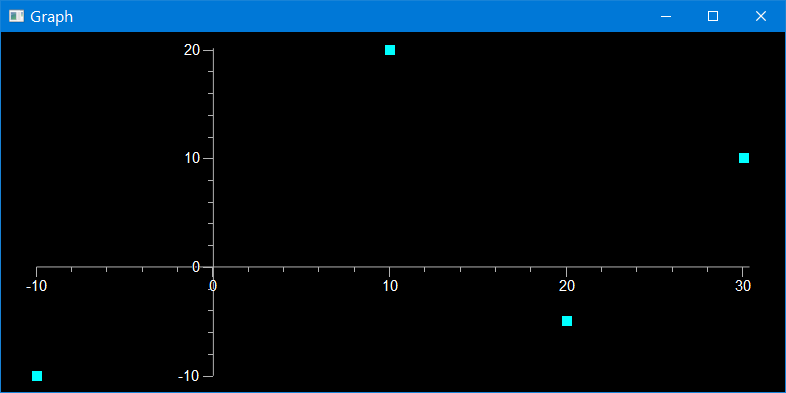Close the Graph window
The height and width of the screenshot is (393, 786).
760,17
